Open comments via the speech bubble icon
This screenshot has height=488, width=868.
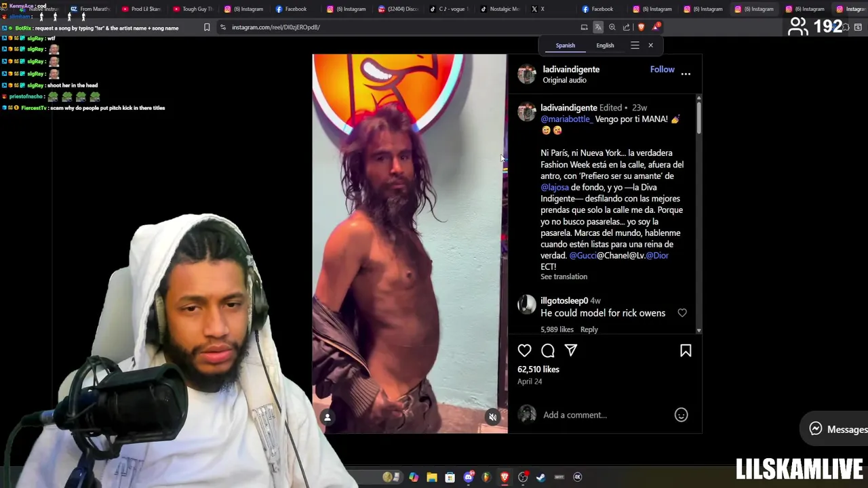(548, 350)
